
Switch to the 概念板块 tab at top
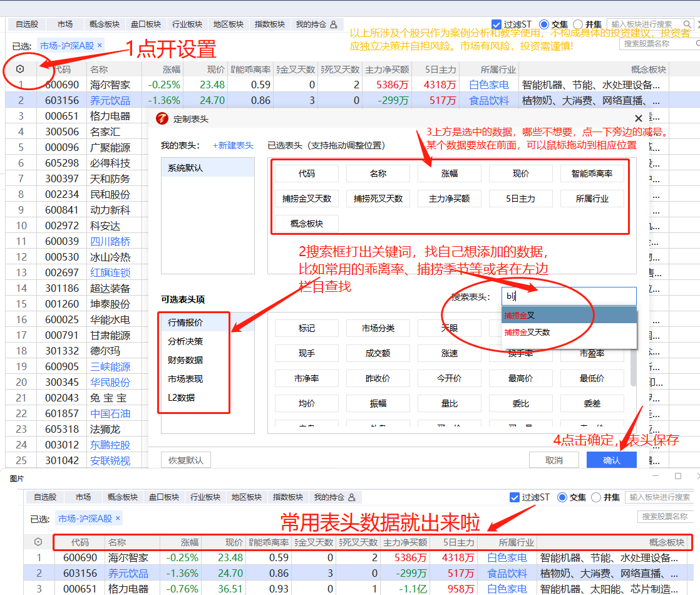coord(105,24)
